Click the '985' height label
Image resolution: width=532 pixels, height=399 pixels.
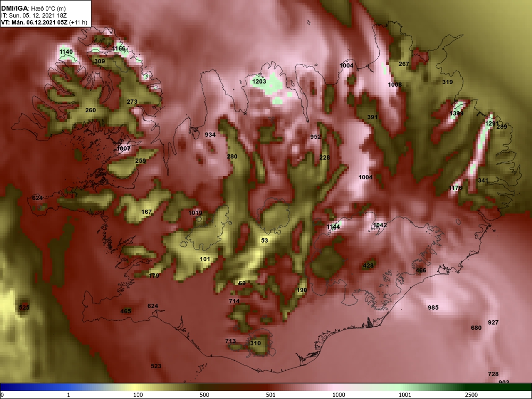click(433, 307)
